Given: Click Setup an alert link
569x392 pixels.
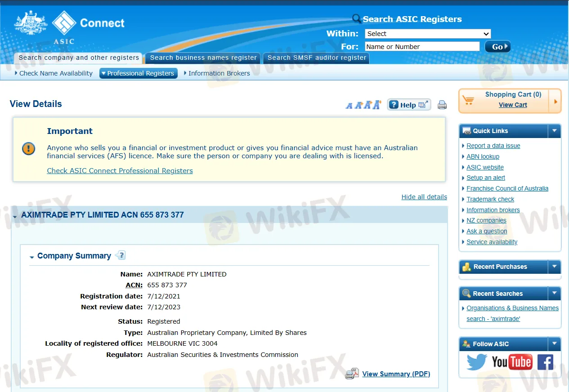Looking at the screenshot, I should coord(486,178).
